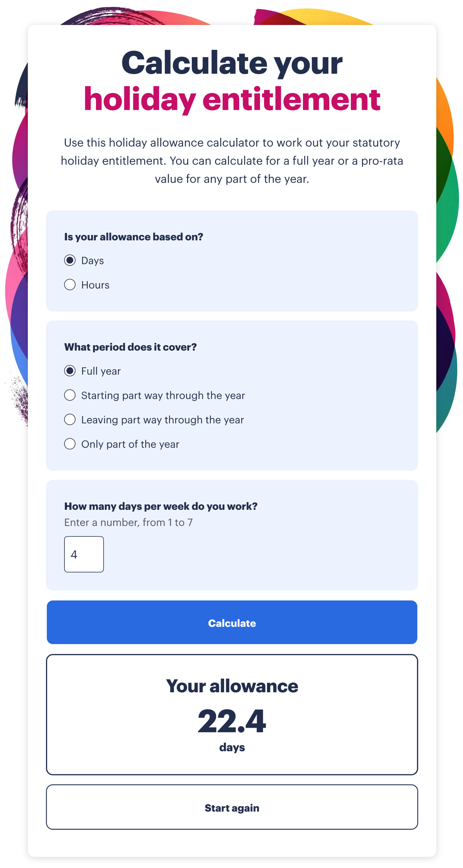The height and width of the screenshot is (868, 463).
Task: Click the "Enter a number, from 1 to 7" hint
Action: pyautogui.click(x=128, y=522)
